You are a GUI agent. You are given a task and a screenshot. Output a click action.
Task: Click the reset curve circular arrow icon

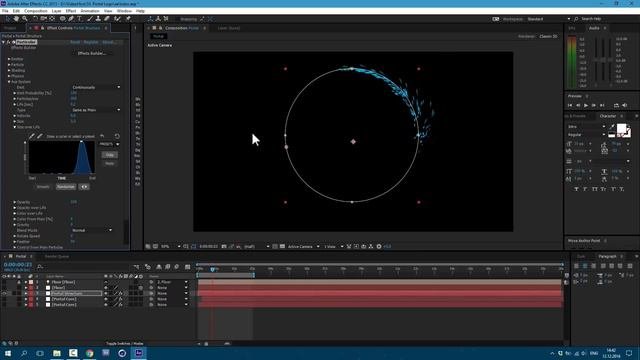(117, 136)
